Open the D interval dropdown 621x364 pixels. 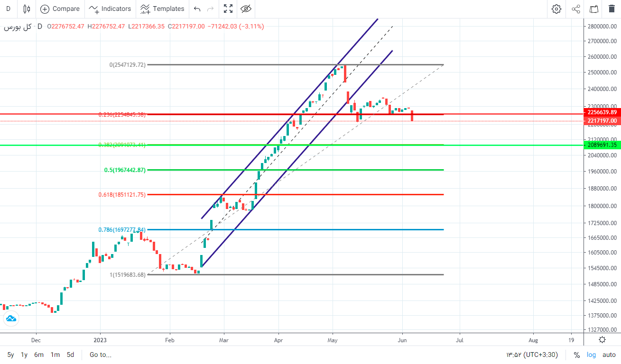click(9, 9)
